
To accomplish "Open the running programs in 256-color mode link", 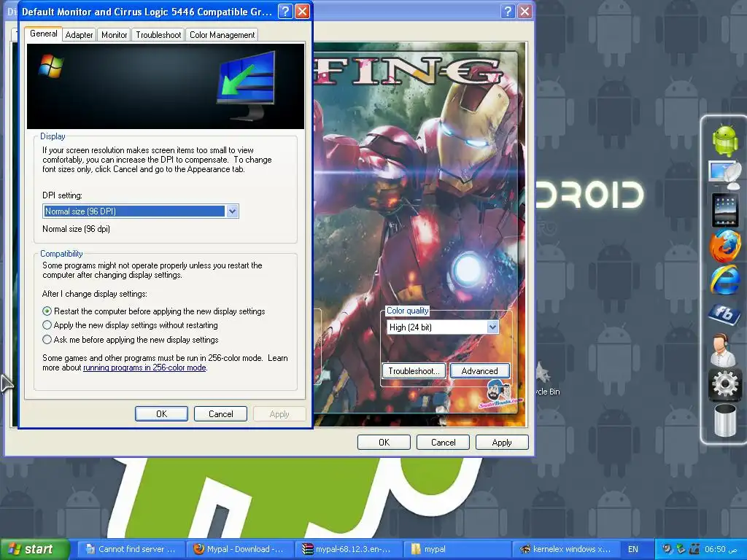I will tap(144, 367).
